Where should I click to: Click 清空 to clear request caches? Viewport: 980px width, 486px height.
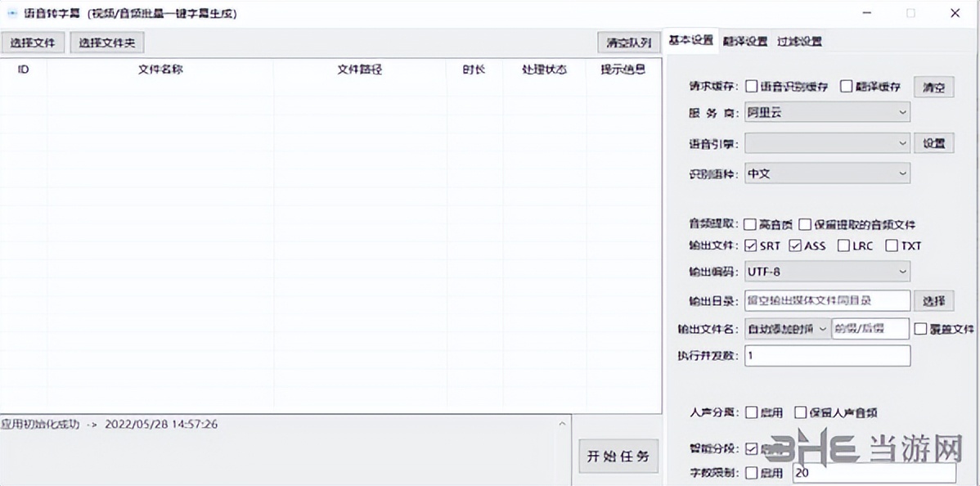click(933, 87)
